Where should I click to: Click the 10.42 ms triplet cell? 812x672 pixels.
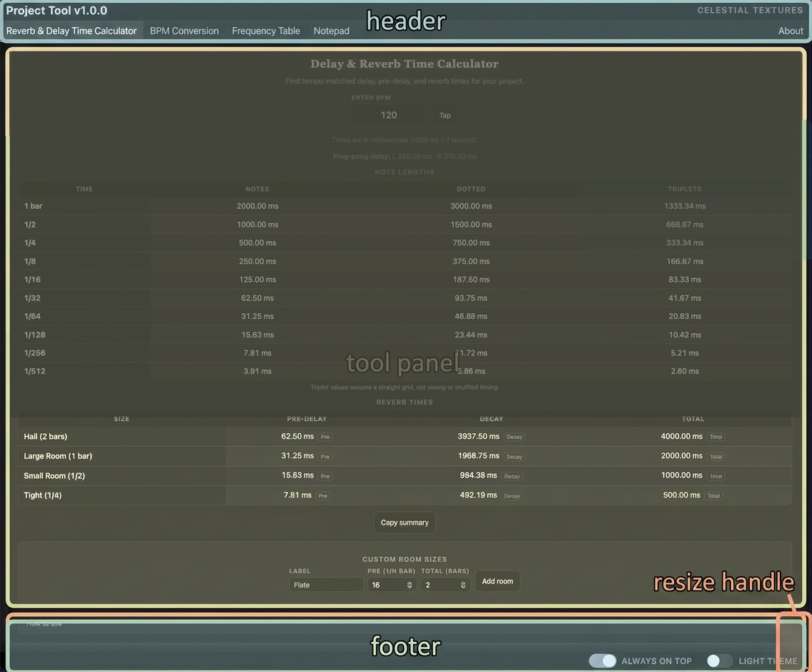(685, 335)
